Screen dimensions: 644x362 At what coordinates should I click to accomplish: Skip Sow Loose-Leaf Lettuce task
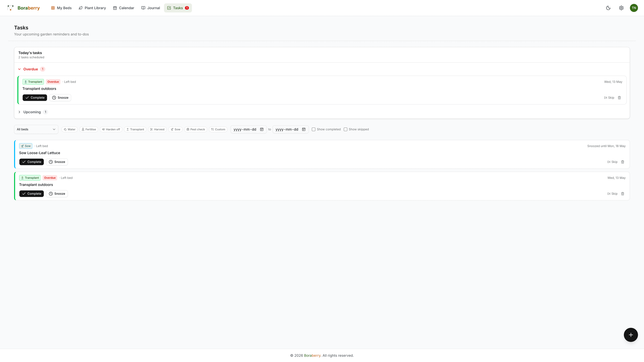tap(612, 162)
